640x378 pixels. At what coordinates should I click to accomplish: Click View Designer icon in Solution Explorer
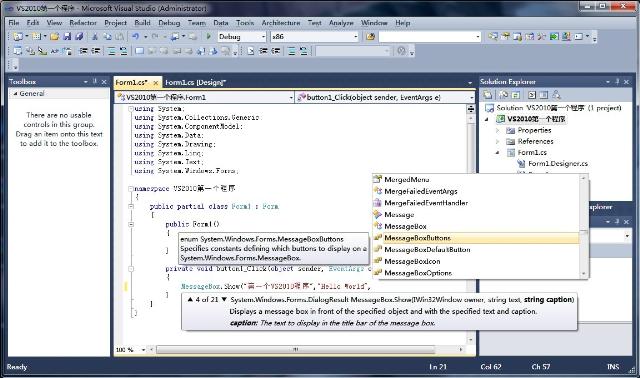(543, 95)
